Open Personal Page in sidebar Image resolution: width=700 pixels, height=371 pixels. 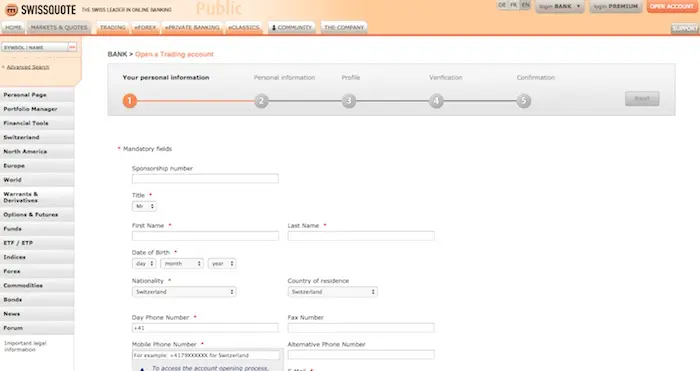(x=37, y=95)
